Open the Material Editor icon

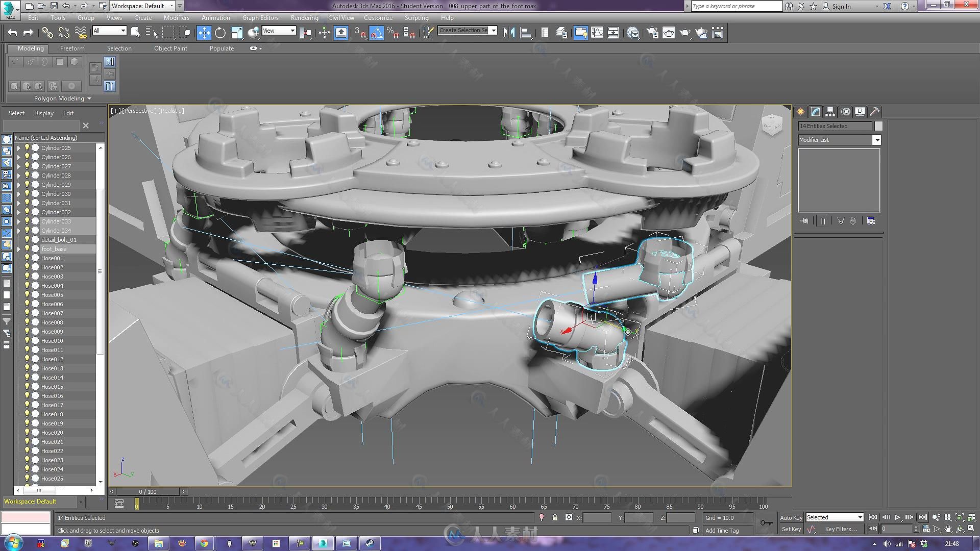tap(633, 33)
